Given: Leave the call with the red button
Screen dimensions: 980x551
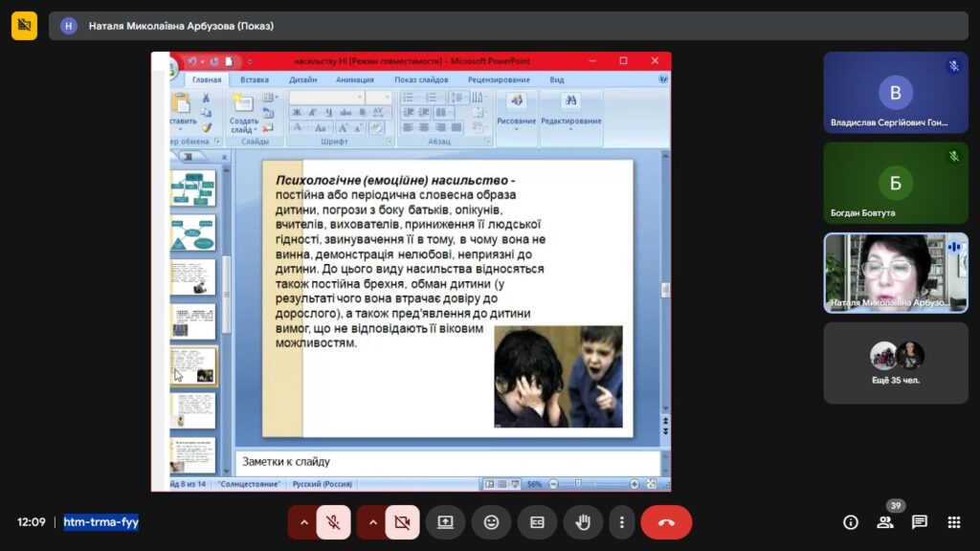Looking at the screenshot, I should click(x=666, y=522).
